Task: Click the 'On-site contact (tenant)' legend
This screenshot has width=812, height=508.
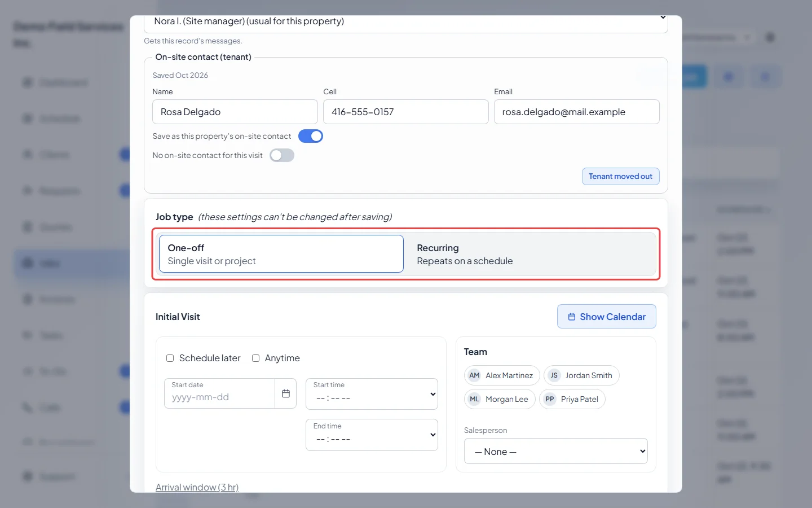Action: tap(204, 57)
